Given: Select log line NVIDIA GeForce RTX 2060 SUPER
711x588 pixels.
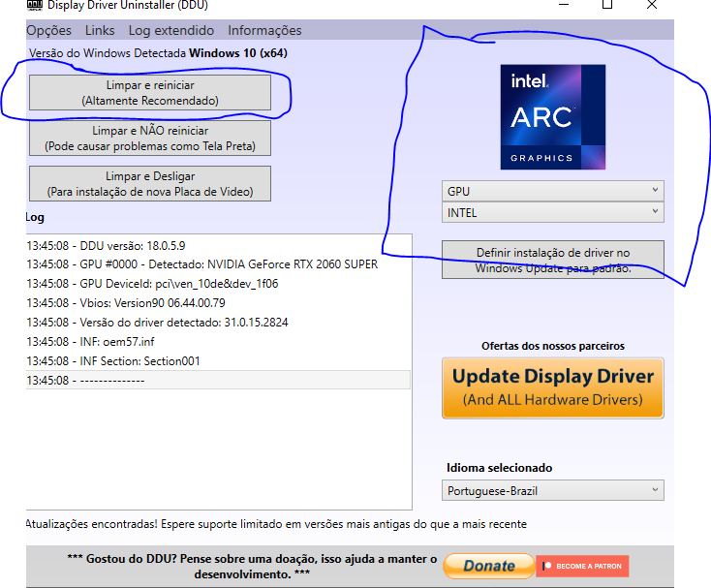Looking at the screenshot, I should pyautogui.click(x=219, y=264).
